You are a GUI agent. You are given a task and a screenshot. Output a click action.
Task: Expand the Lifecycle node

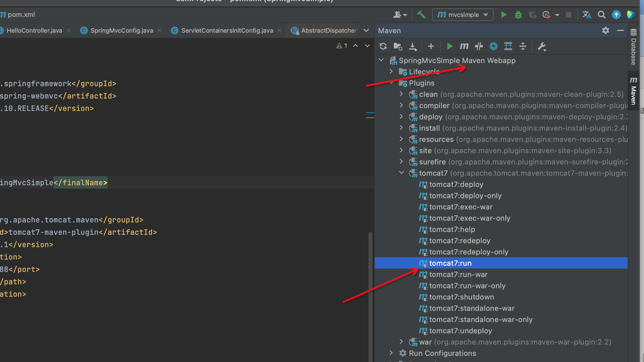point(391,71)
